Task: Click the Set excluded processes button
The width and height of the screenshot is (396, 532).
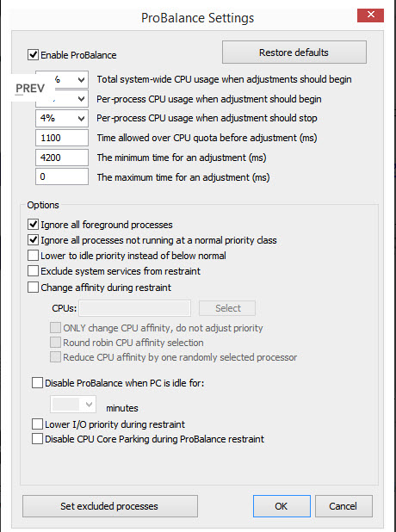Action: click(x=110, y=506)
